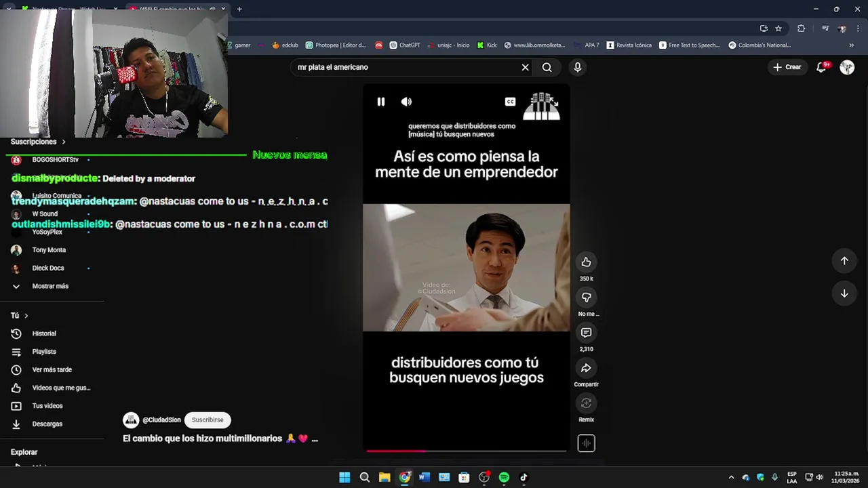Screen dimensions: 868x488
Task: Open the Remix option
Action: point(586,403)
